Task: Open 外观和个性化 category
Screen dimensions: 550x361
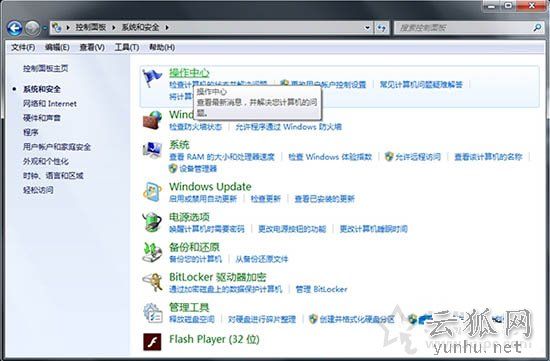Action: [x=46, y=161]
